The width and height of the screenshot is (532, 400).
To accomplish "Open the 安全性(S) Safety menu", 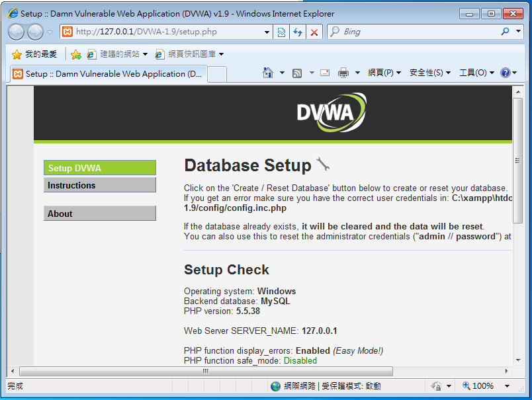I will coord(430,73).
